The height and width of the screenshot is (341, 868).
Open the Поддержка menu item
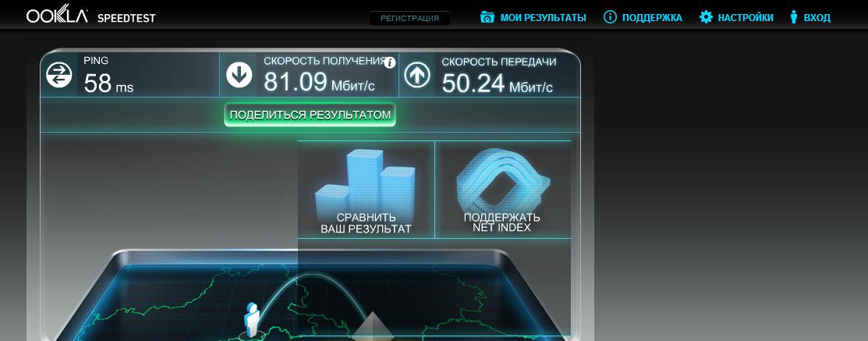(652, 18)
